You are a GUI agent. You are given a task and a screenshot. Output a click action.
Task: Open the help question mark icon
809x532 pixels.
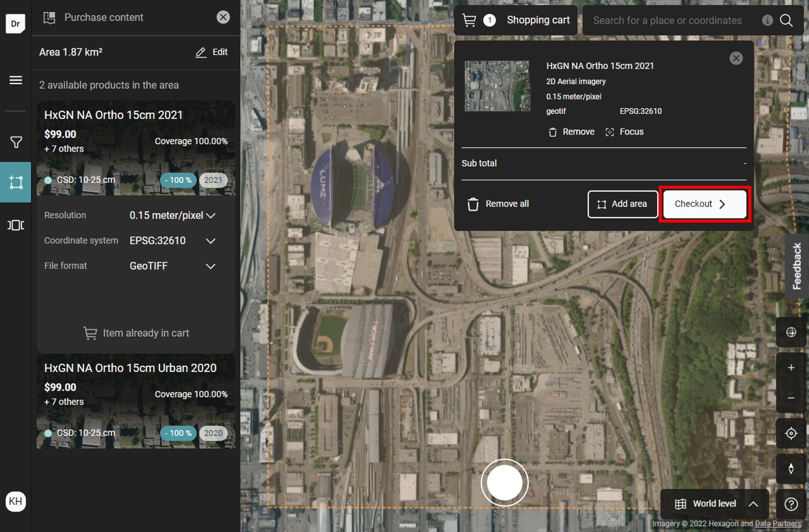791,504
